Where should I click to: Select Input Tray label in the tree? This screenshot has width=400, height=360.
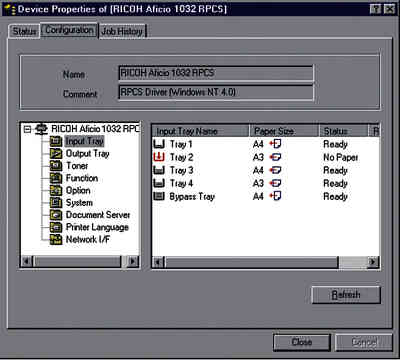pyautogui.click(x=84, y=141)
